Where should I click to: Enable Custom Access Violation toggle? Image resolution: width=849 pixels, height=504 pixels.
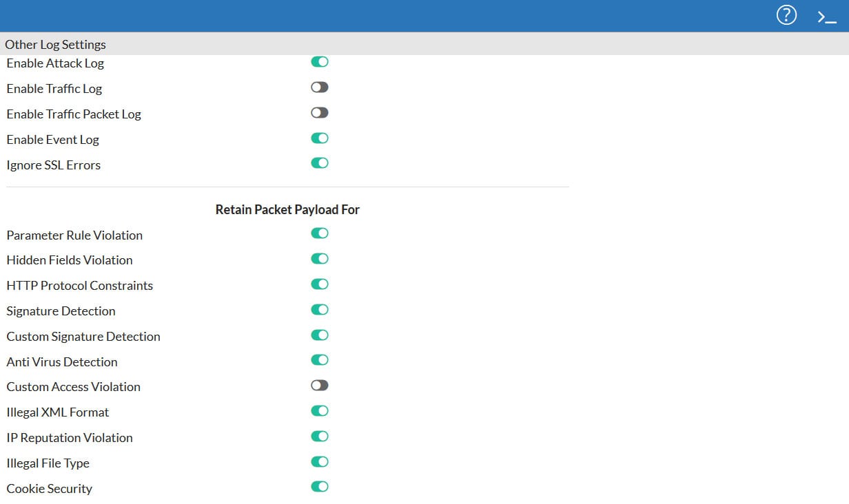pyautogui.click(x=319, y=386)
